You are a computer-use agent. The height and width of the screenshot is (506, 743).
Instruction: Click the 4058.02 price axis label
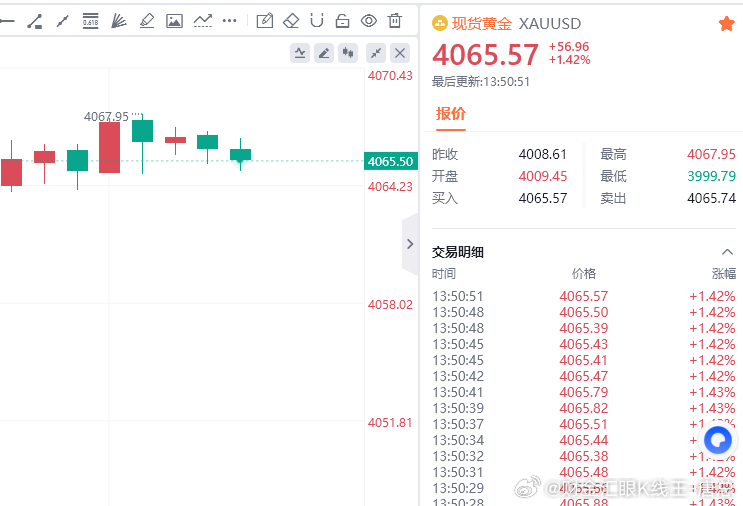coord(390,305)
